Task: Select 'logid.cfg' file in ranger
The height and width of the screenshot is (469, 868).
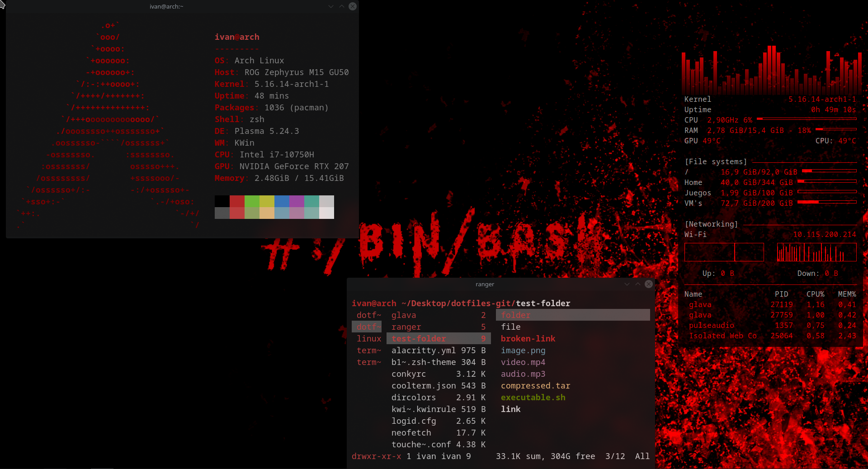Action: click(x=439, y=421)
